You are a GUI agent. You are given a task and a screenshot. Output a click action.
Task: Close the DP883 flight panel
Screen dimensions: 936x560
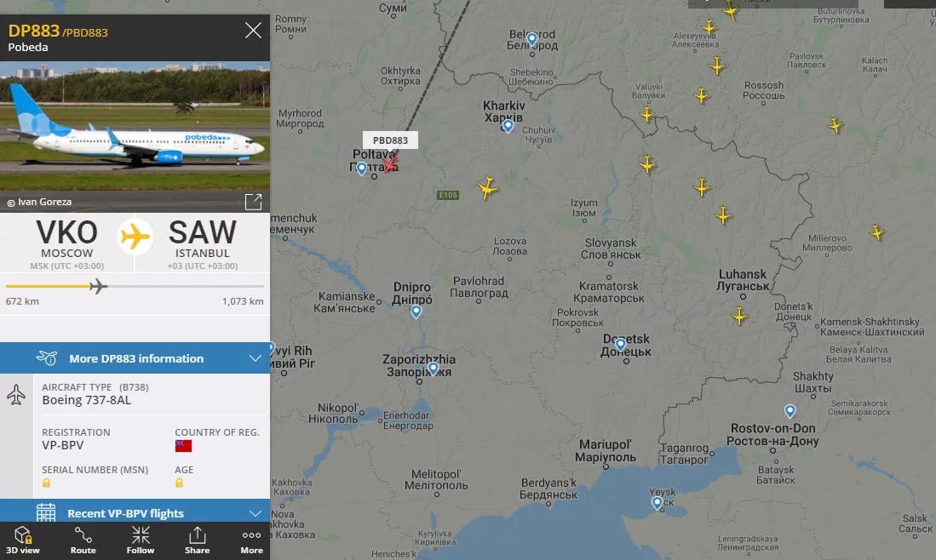point(253,31)
